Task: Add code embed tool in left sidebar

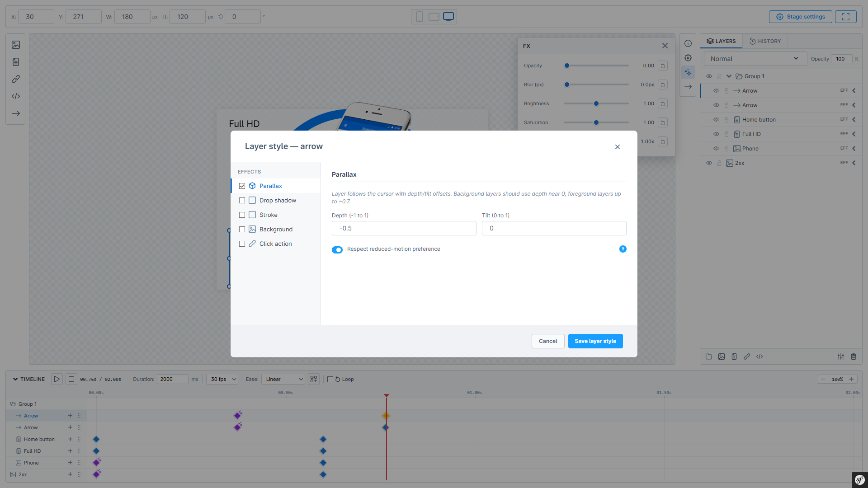Action: [16, 96]
